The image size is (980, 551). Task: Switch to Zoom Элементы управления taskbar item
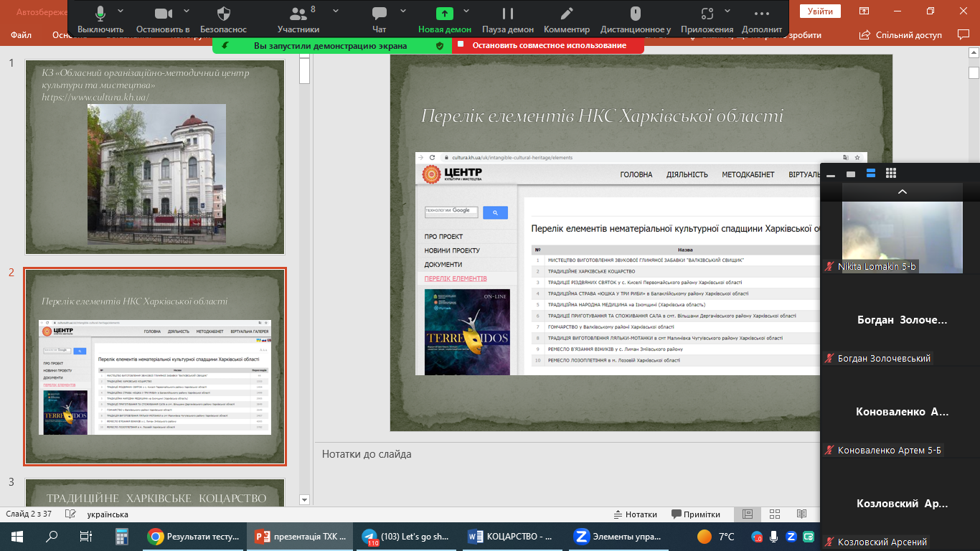(621, 536)
